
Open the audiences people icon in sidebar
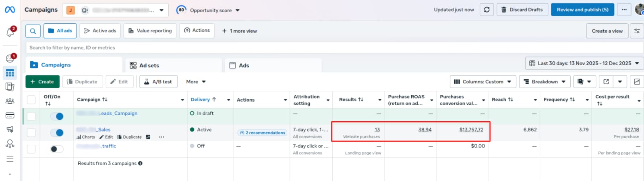[10, 101]
